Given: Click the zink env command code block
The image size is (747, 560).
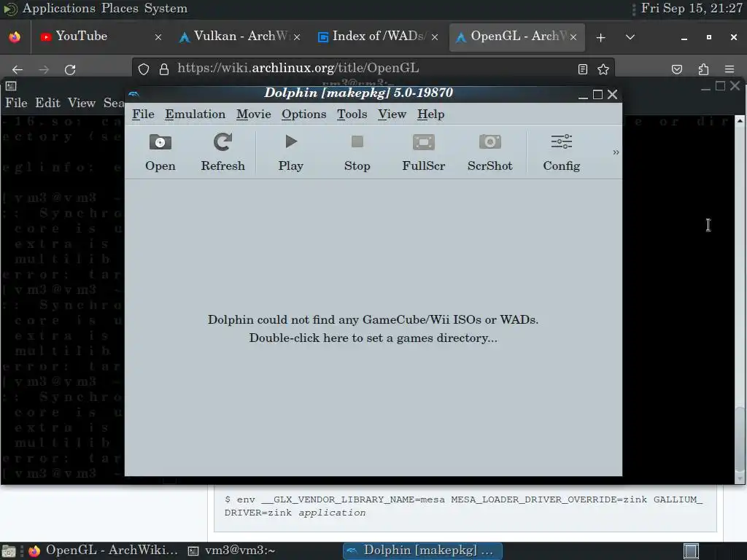Looking at the screenshot, I should pos(465,508).
